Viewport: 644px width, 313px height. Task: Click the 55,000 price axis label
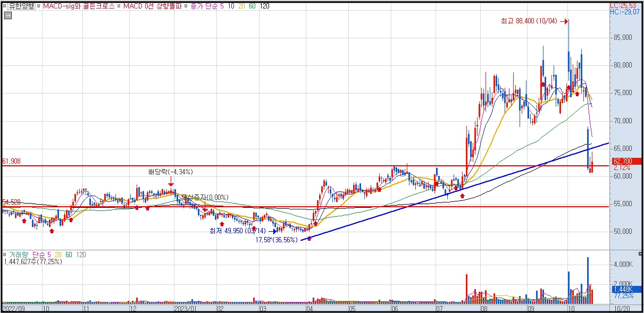click(622, 204)
